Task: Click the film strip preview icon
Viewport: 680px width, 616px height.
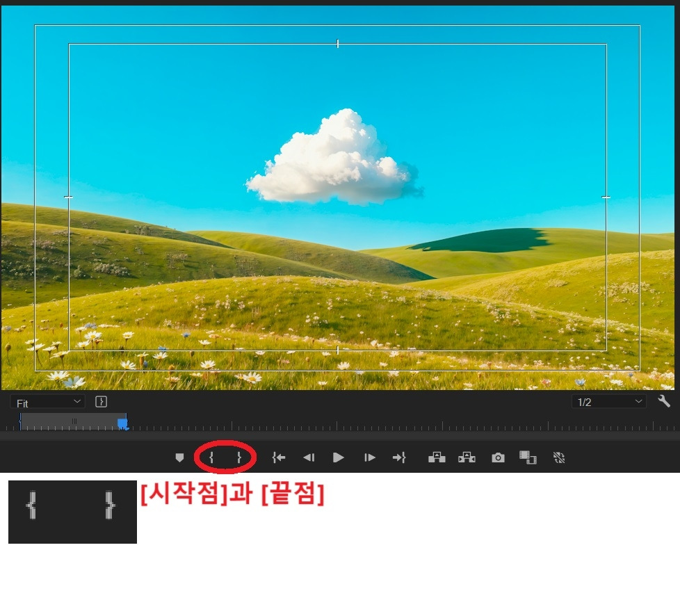Action: [x=528, y=457]
